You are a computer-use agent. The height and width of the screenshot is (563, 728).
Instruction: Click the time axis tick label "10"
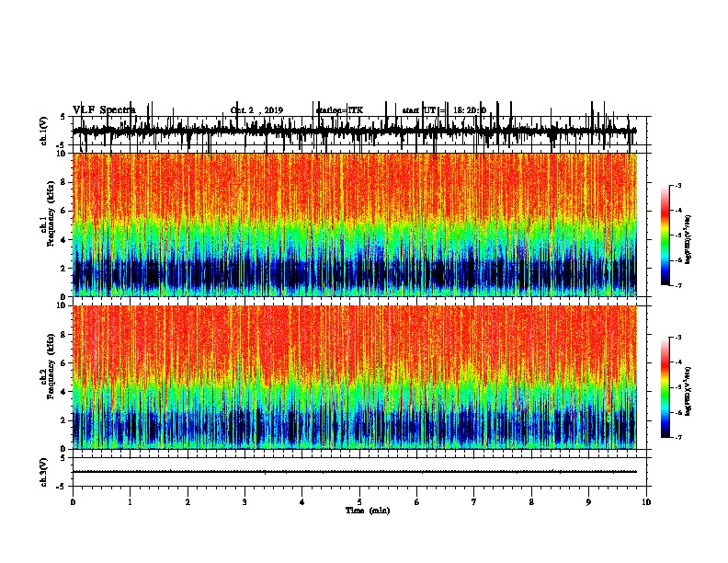(646, 502)
